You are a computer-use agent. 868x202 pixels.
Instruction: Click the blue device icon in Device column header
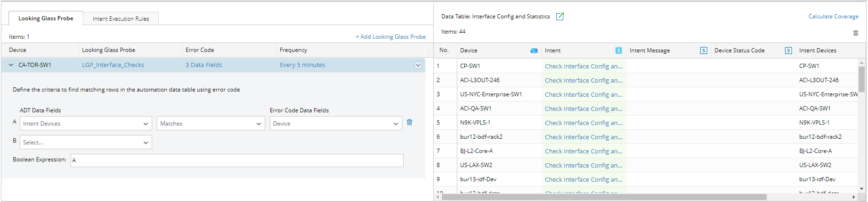(x=534, y=50)
